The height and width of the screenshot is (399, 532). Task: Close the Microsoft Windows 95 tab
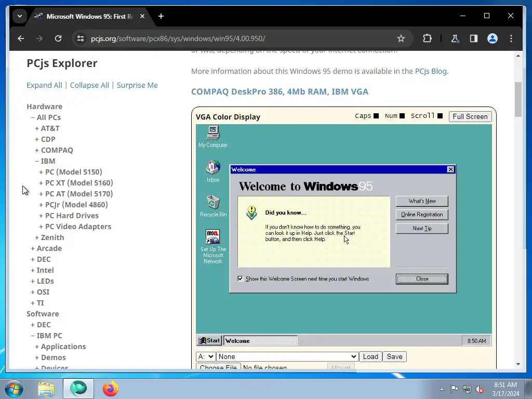[x=142, y=16]
